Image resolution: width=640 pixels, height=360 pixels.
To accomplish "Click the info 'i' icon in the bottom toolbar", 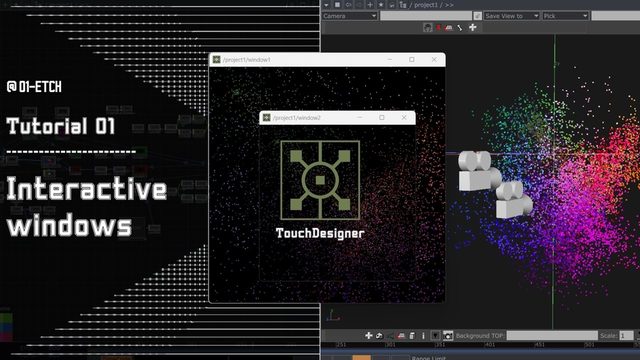I will pyautogui.click(x=423, y=336).
